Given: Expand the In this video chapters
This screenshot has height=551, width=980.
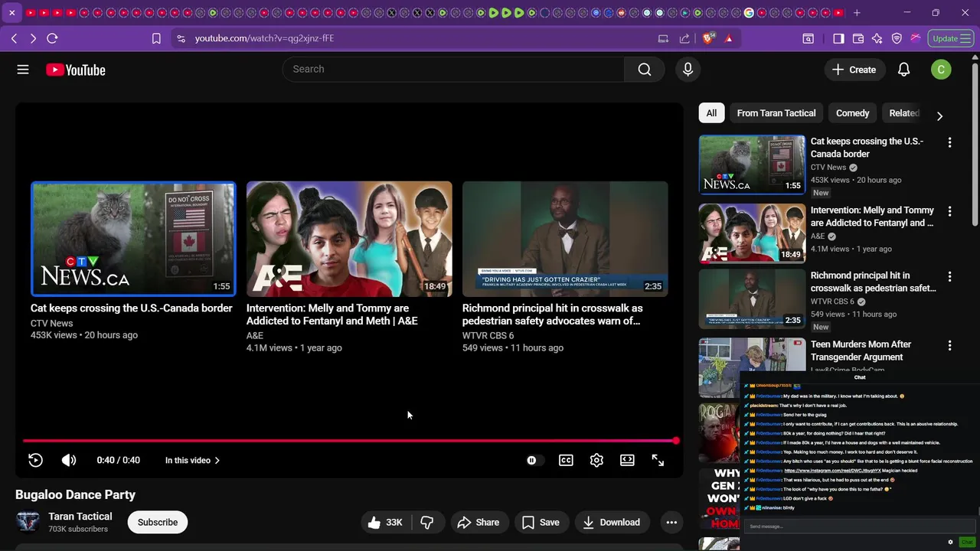Looking at the screenshot, I should point(192,460).
